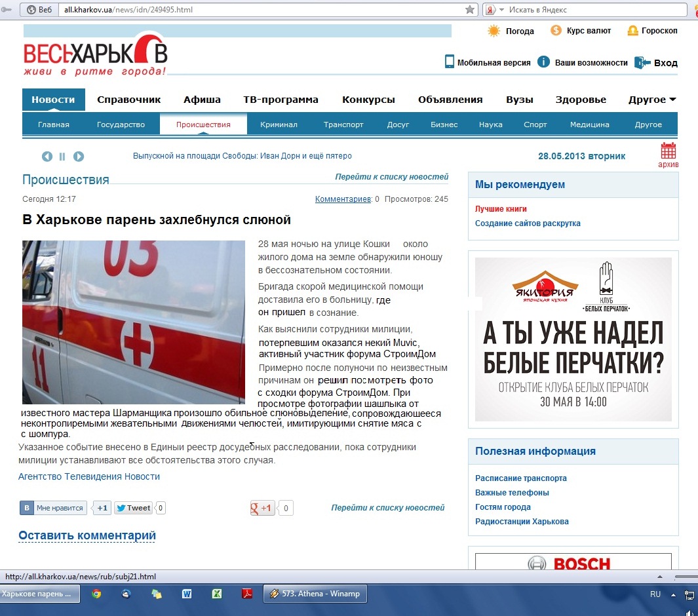This screenshot has width=698, height=616.
Task: Go to the Досуг news subsection
Action: [x=398, y=125]
